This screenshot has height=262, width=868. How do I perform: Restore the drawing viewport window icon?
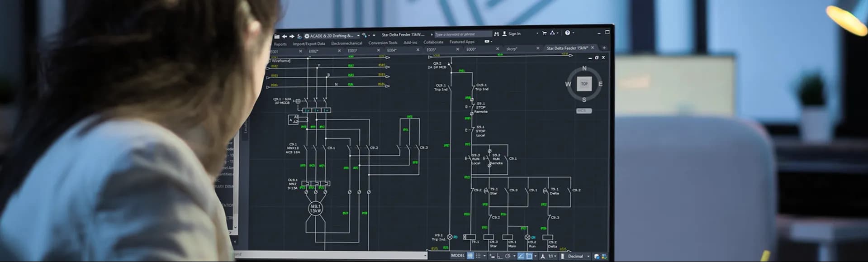click(597, 57)
